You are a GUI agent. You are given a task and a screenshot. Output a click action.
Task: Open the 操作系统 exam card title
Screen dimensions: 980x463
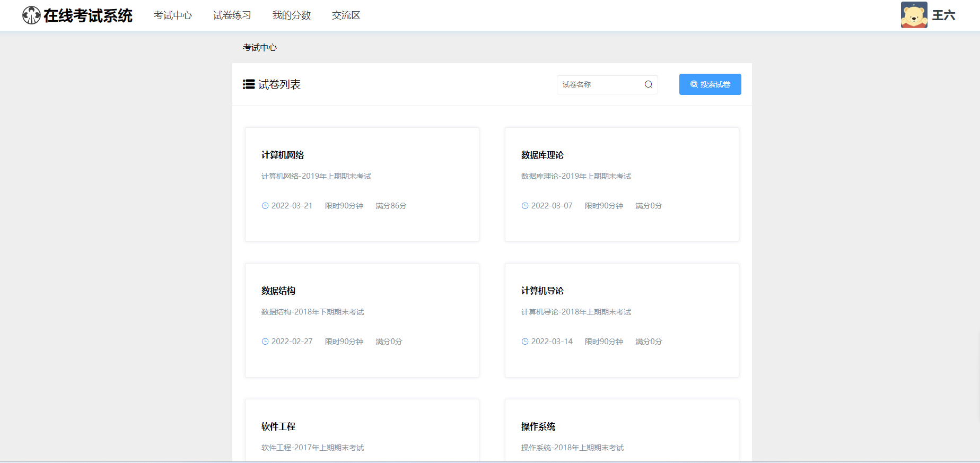538,426
